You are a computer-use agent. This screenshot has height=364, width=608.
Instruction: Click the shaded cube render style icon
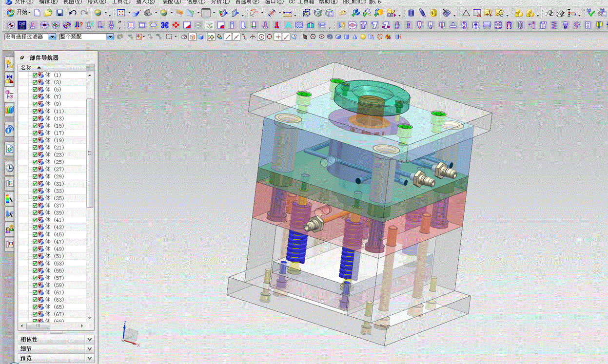[x=200, y=37]
